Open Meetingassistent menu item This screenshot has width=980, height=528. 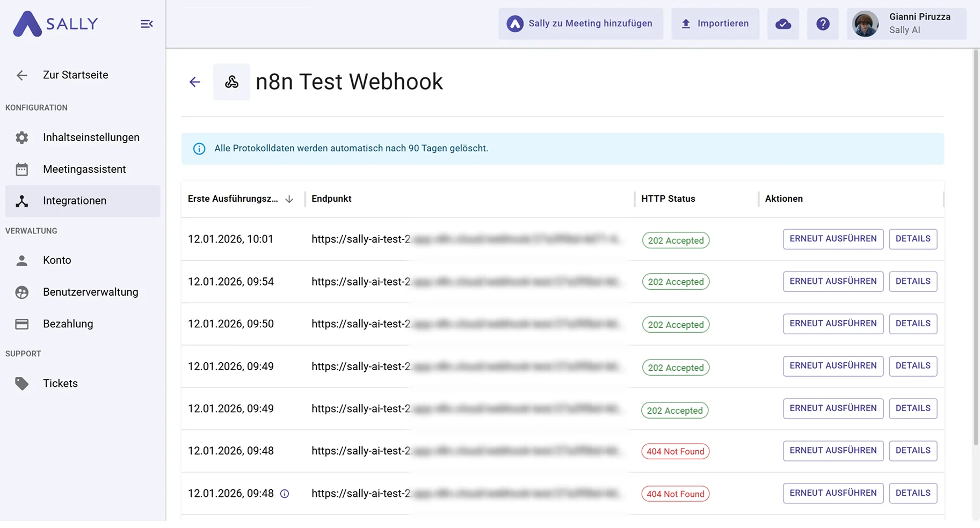pyautogui.click(x=83, y=169)
